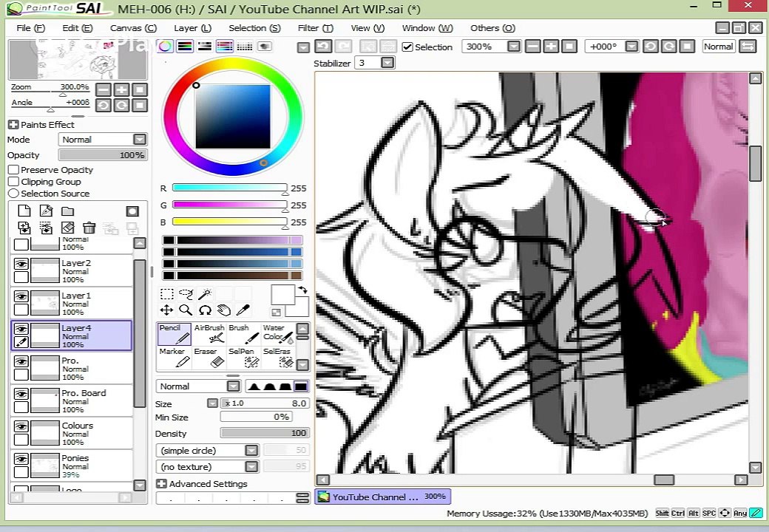Enable Selection Source option
Screen dimensions: 769x532
14,194
